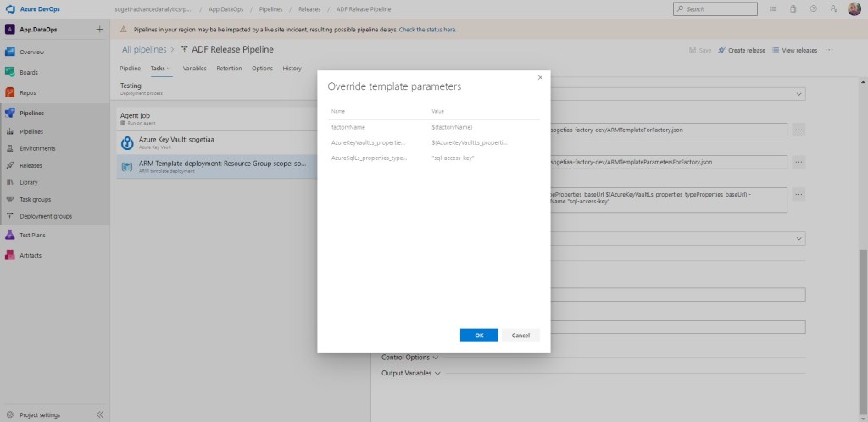Open Environments under Pipelines
868x422 pixels.
click(37, 148)
